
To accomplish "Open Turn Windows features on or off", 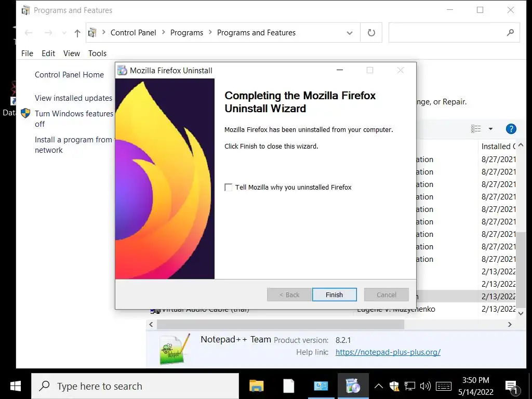I will coord(74,119).
